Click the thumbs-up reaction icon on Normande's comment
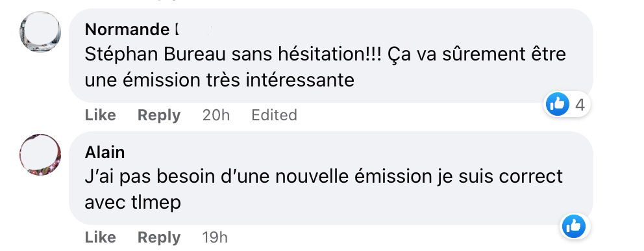 point(558,105)
